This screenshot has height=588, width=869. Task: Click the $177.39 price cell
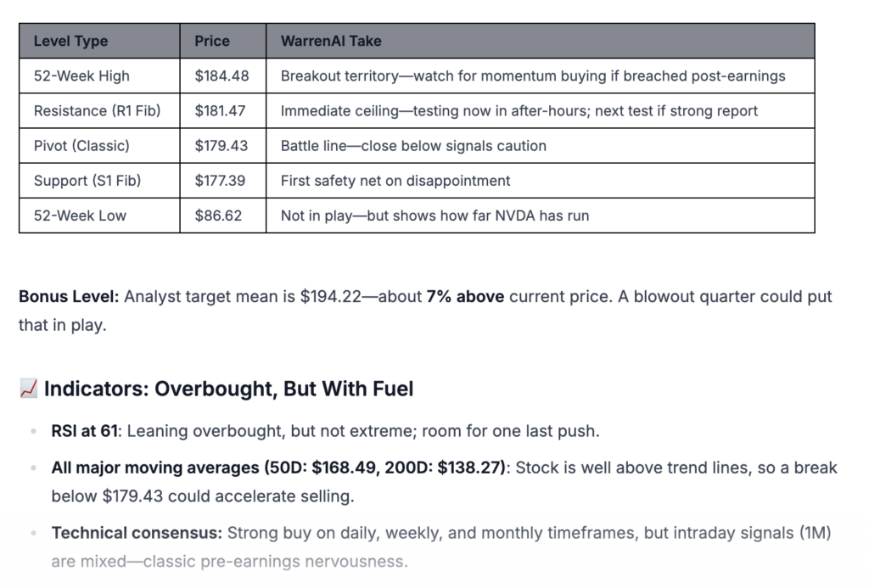[221, 181]
